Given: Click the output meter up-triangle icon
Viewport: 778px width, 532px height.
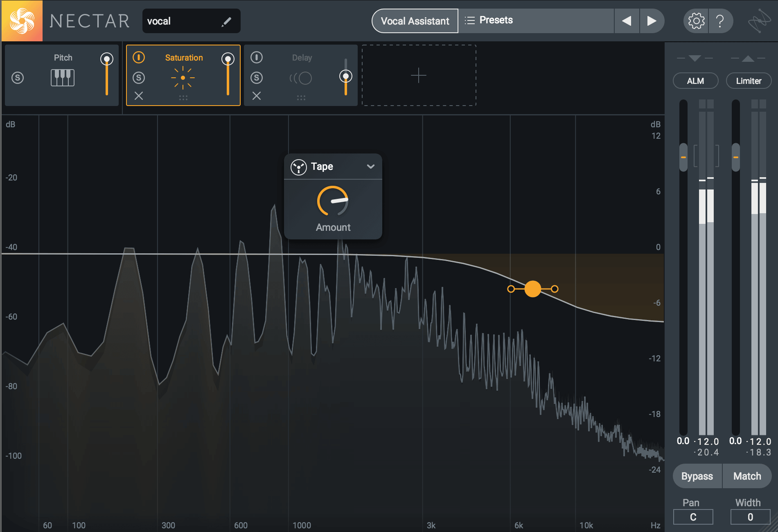Looking at the screenshot, I should coord(748,59).
